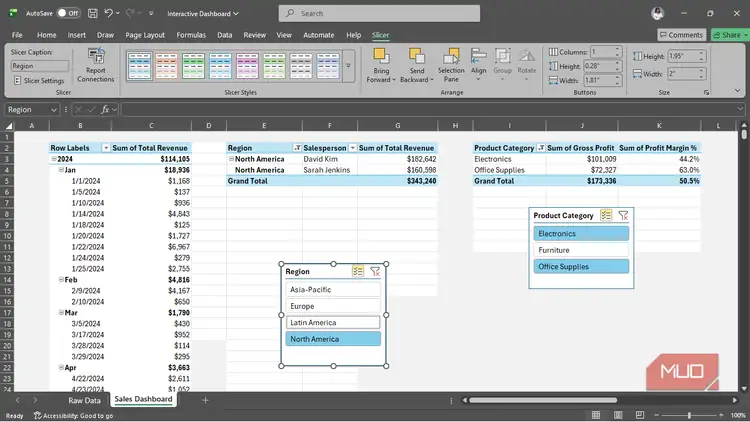Viewport: 750px width, 422px height.
Task: Click the Bring Forward icon
Action: click(x=381, y=56)
